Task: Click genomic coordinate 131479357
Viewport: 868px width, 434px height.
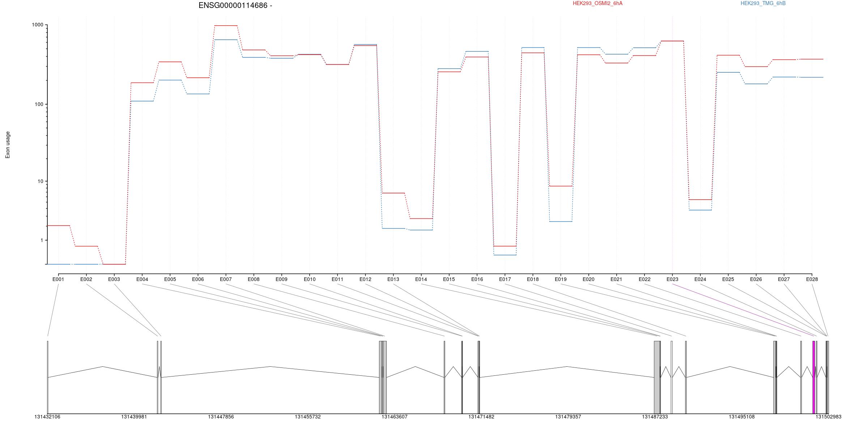Action: coord(568,417)
